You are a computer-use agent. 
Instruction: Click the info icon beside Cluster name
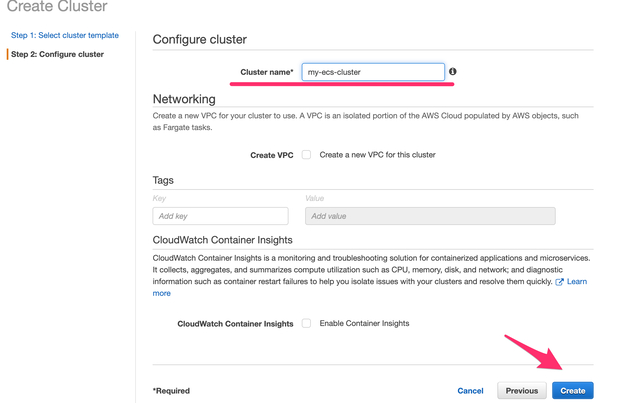(x=453, y=72)
